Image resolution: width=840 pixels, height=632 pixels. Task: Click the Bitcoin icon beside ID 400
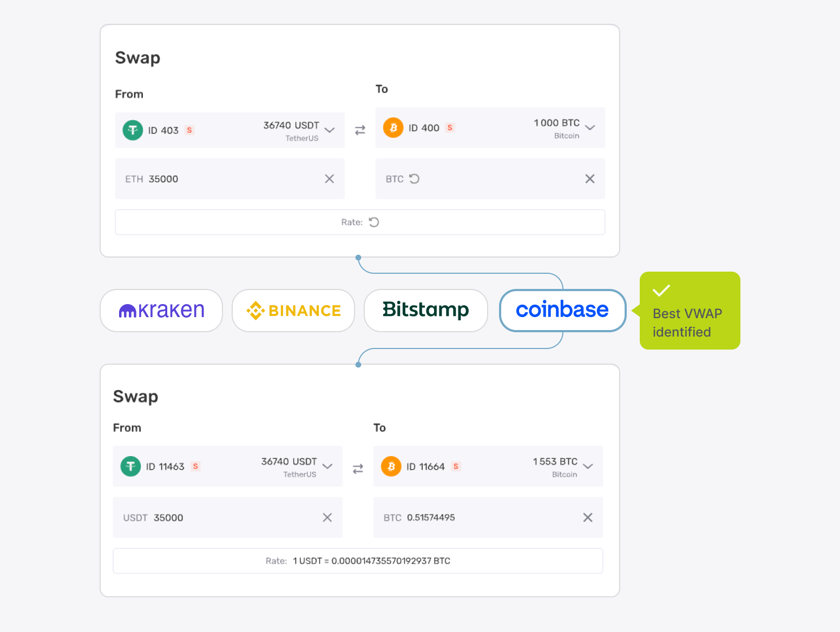click(393, 128)
